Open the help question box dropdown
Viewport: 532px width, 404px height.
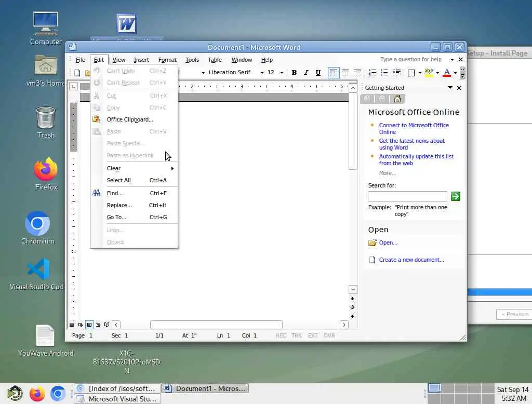click(452, 60)
